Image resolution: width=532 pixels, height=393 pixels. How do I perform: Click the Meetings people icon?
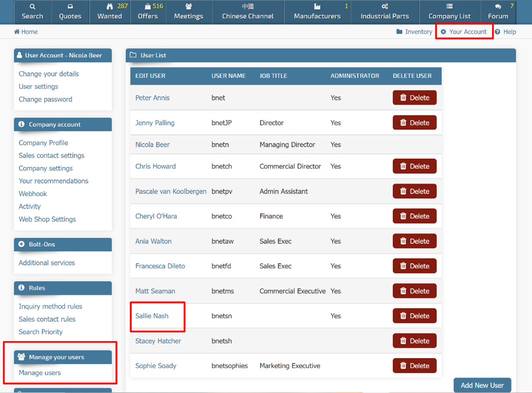click(189, 6)
